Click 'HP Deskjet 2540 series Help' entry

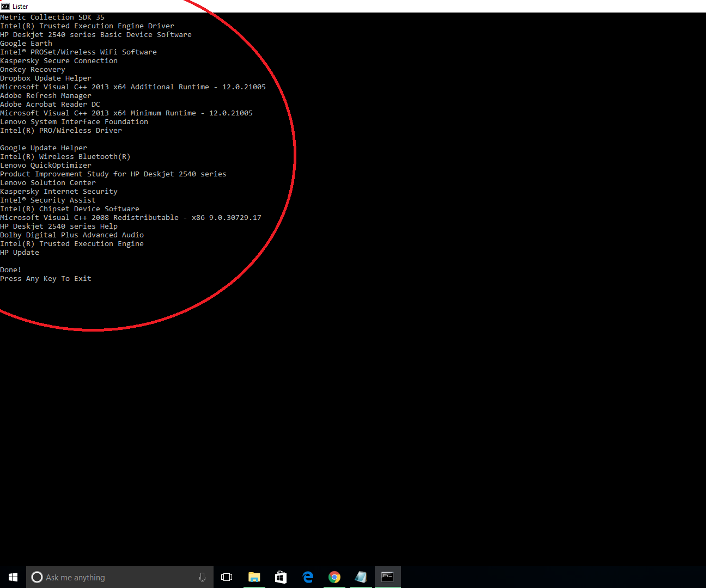pos(59,226)
